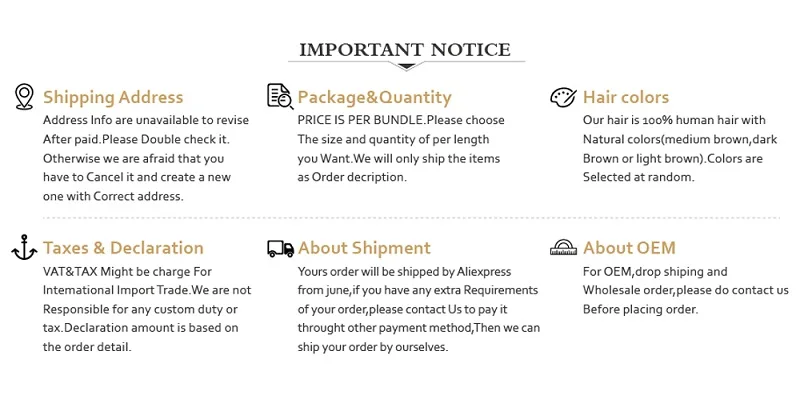The image size is (800, 395).
Task: Select the Package&Quantity heading
Action: (x=374, y=97)
